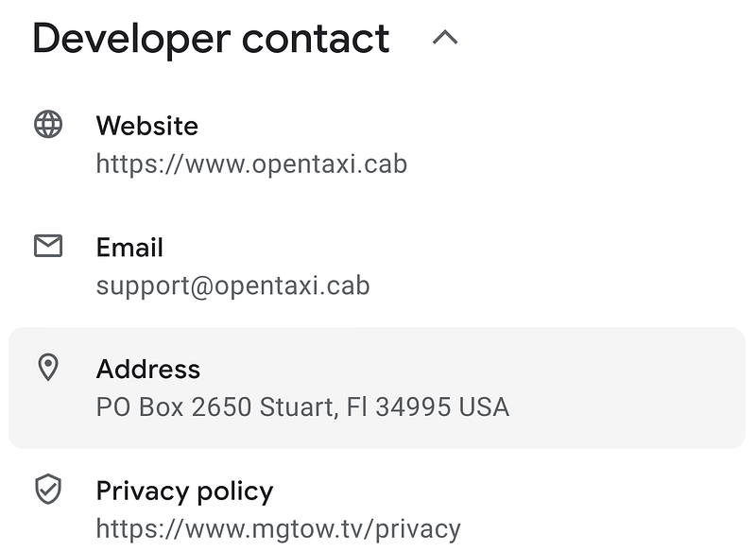Click the globe icon beside Website
This screenshot has width=756, height=552.
pos(48,125)
